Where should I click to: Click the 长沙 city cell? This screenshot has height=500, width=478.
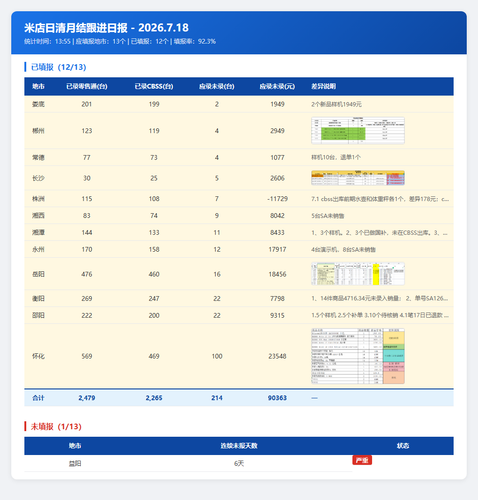coord(38,178)
